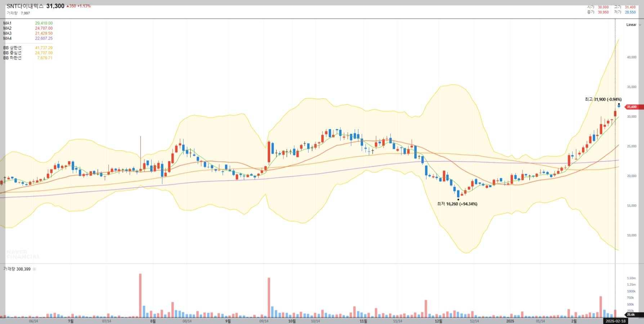This screenshot has width=644, height=324.
Task: Click the 저가 28,550 low price
Action: 625,12
